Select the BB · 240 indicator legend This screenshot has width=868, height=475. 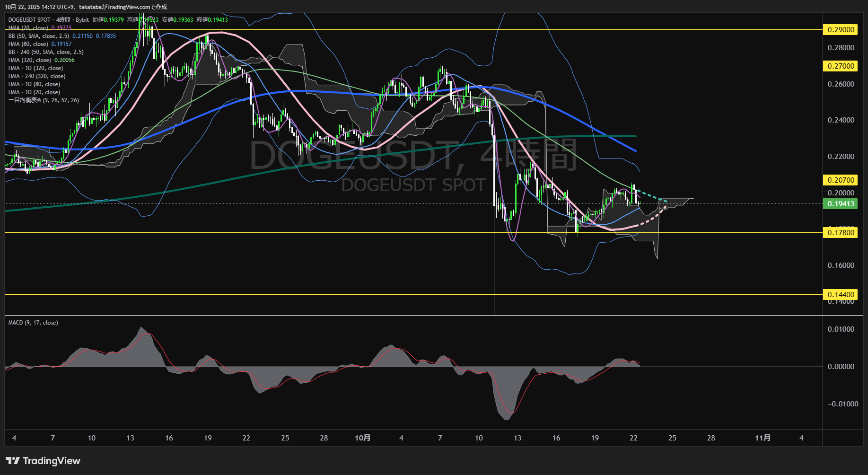(45, 52)
